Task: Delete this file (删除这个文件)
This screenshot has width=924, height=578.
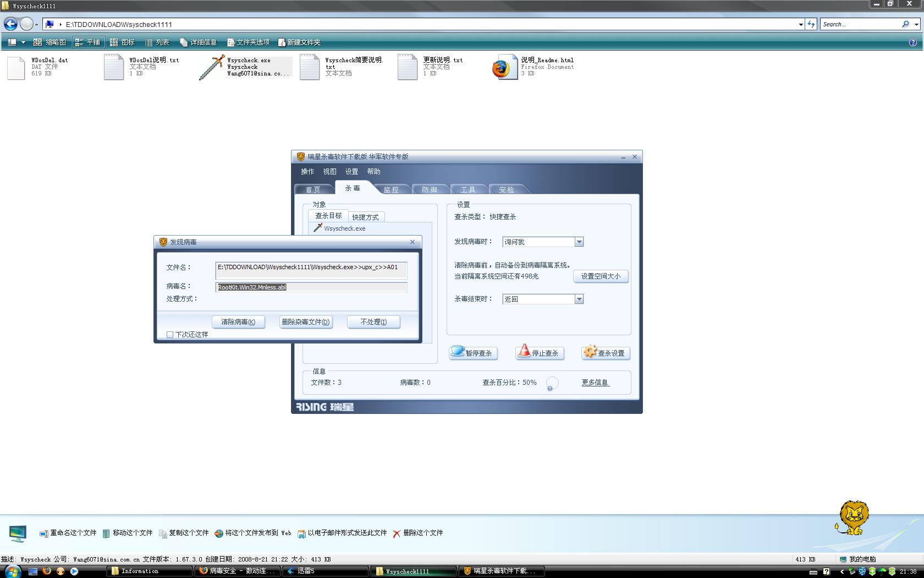Action: click(418, 533)
